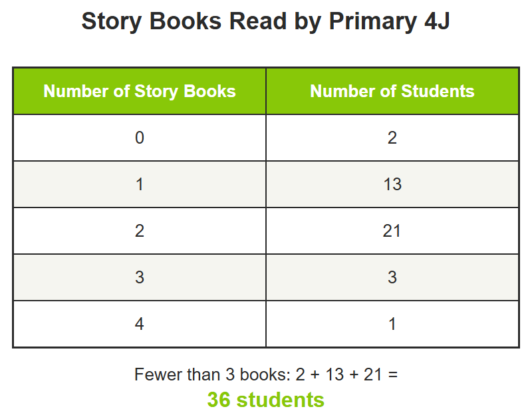Click the Fewer than 3 books equation text
Image resolution: width=532 pixels, height=419 pixels.
click(x=265, y=374)
